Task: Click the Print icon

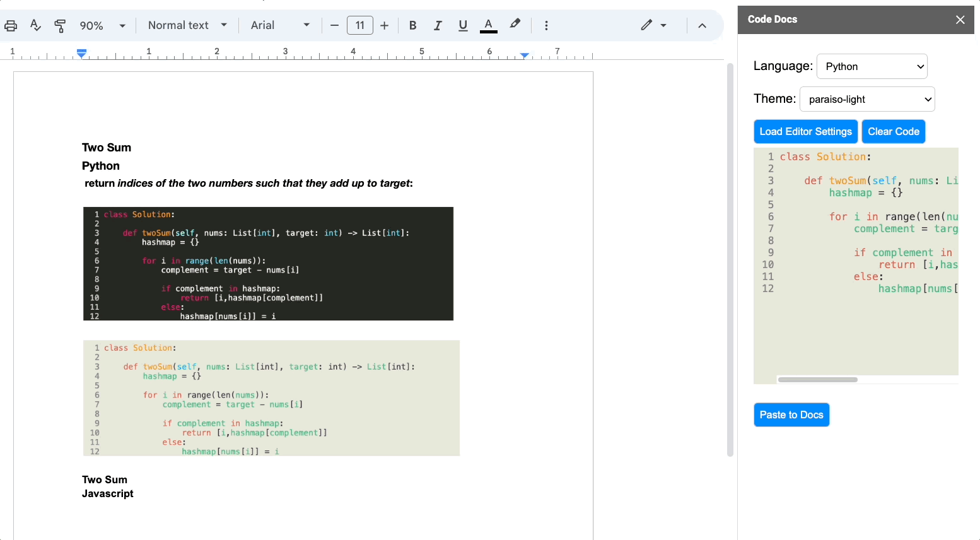Action: (11, 26)
